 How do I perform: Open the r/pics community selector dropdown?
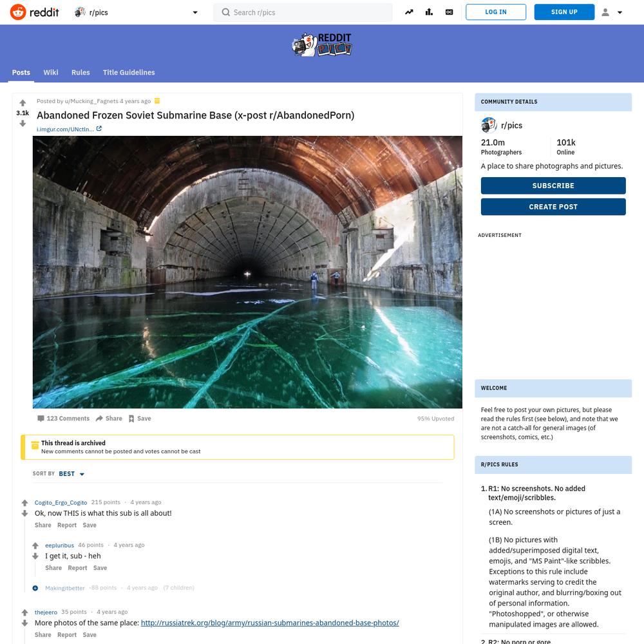[137, 12]
